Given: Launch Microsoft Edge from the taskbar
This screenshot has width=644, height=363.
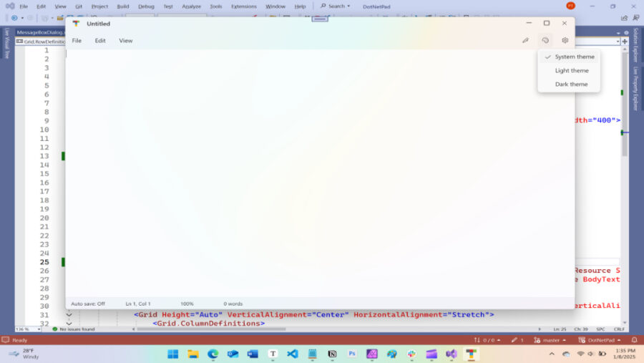Looking at the screenshot, I should click(213, 354).
